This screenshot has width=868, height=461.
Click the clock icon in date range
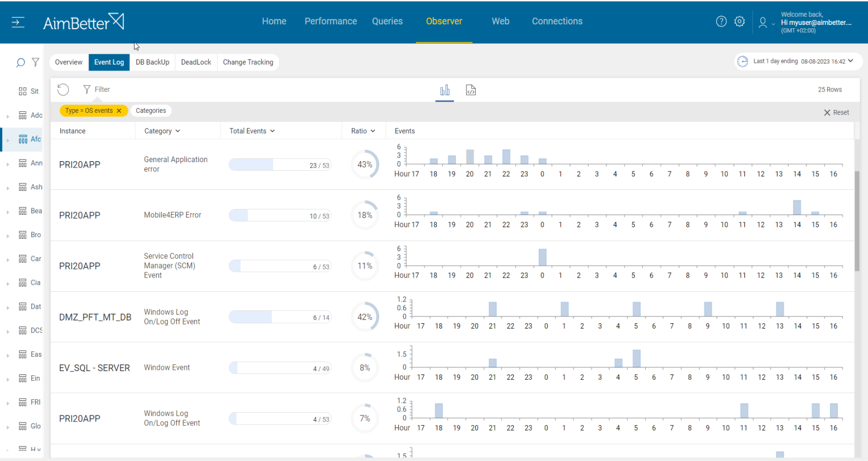pyautogui.click(x=743, y=61)
